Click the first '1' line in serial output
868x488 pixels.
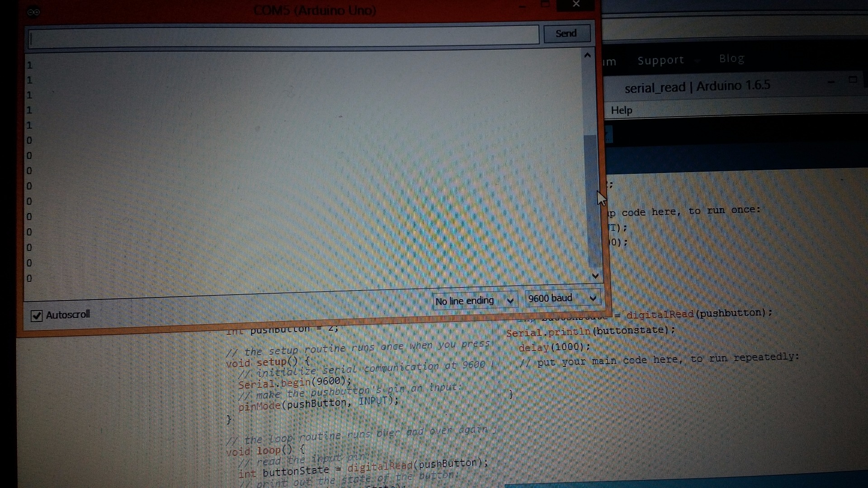pos(29,66)
